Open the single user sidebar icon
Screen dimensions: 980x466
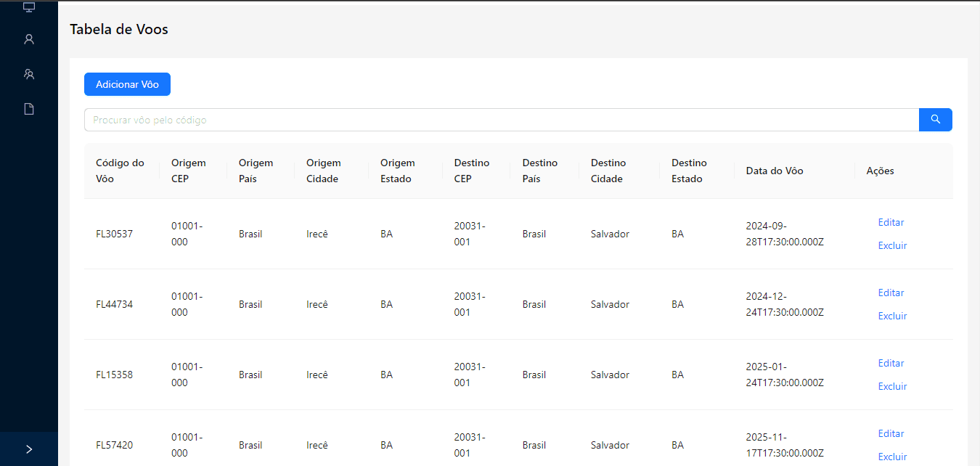coord(29,39)
